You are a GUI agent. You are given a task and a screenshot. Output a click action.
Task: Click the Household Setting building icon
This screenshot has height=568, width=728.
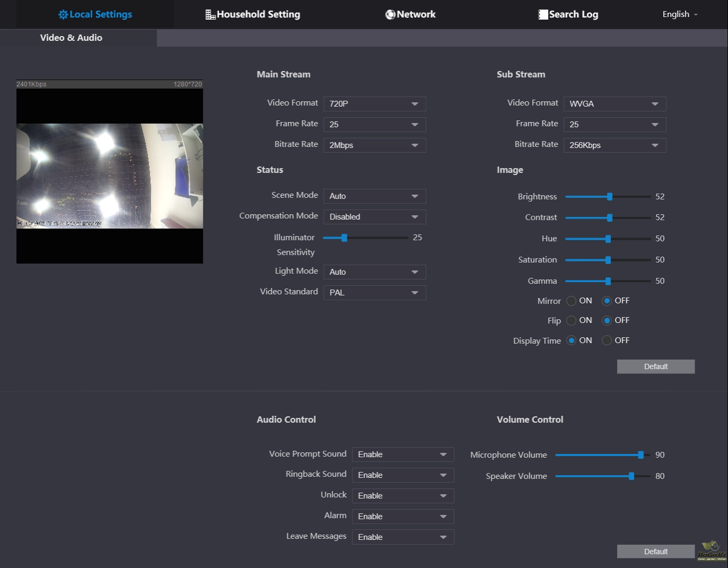tap(210, 15)
